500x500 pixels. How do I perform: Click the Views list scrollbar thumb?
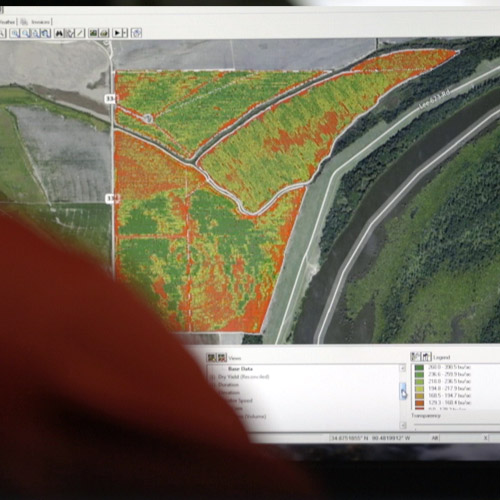[x=403, y=391]
